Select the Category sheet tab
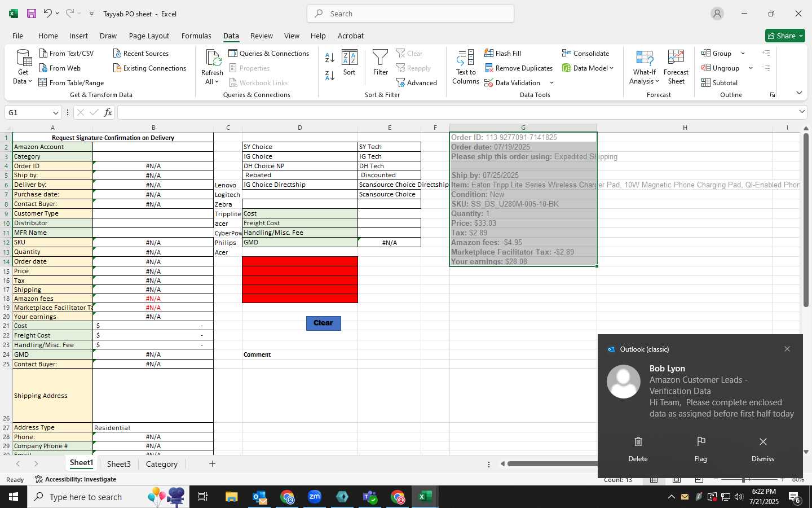Image resolution: width=812 pixels, height=508 pixels. pyautogui.click(x=162, y=464)
